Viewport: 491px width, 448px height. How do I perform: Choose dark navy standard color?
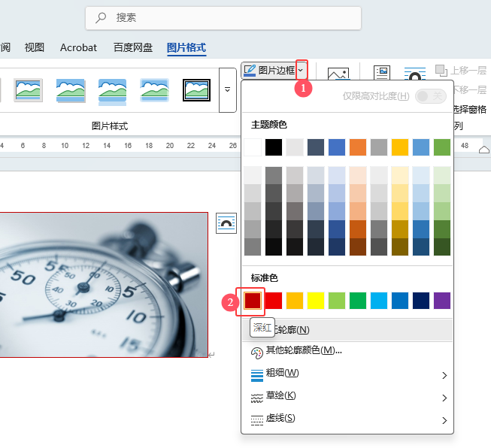tap(421, 301)
